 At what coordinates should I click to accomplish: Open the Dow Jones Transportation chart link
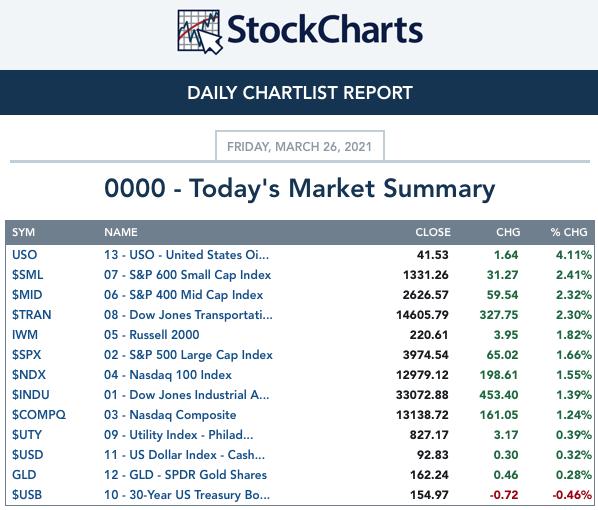tap(188, 315)
